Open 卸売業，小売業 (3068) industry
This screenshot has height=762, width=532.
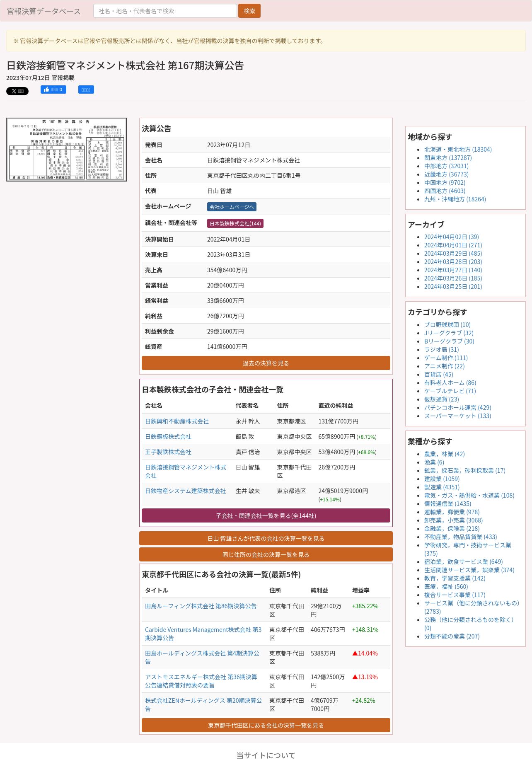(x=453, y=520)
